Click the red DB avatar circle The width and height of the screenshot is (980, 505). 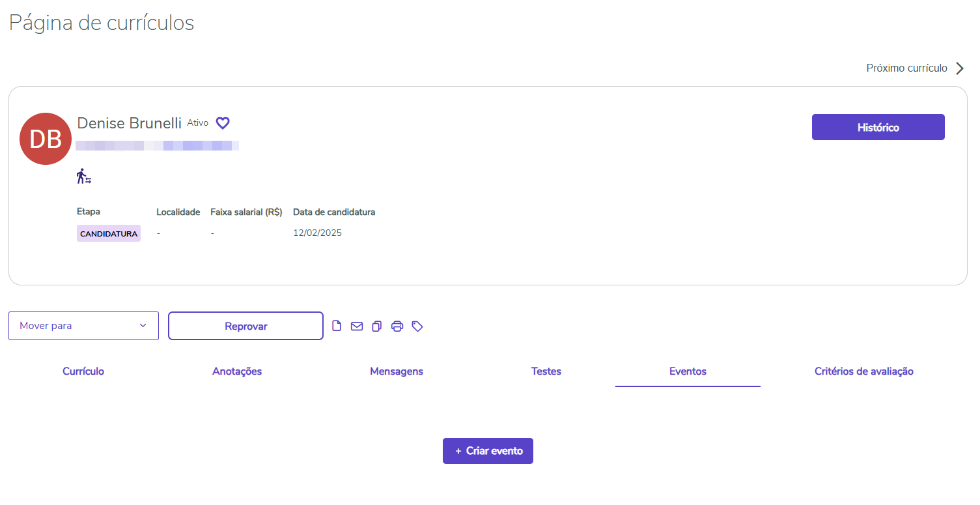(46, 139)
